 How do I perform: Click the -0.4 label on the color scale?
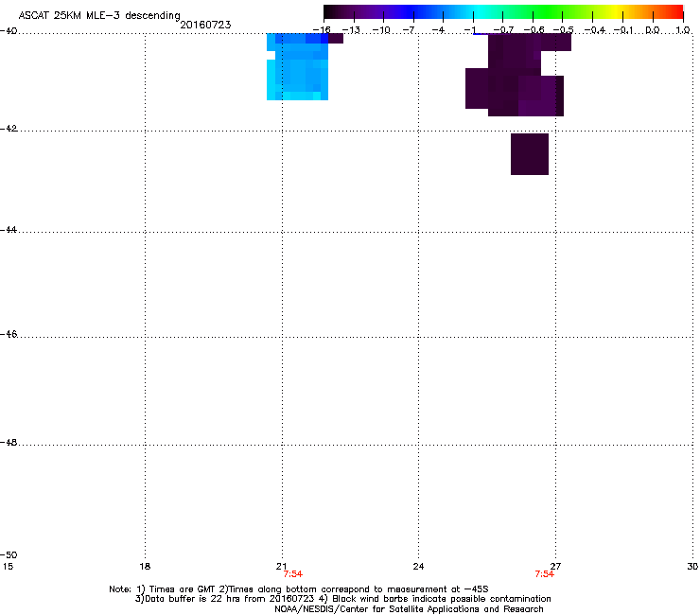[595, 30]
